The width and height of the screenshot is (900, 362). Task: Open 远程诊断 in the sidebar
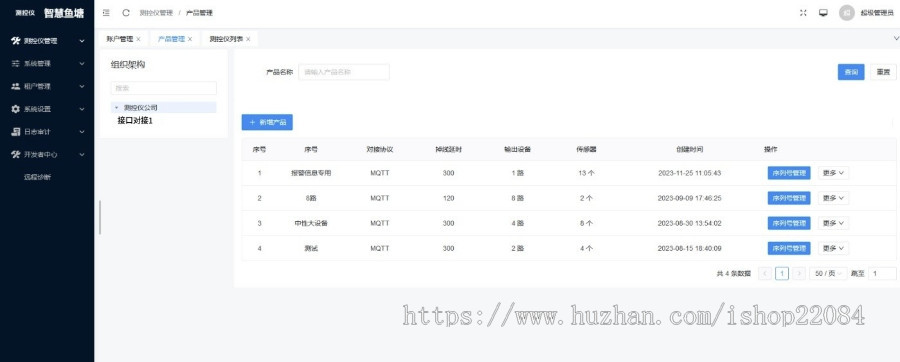[x=37, y=177]
